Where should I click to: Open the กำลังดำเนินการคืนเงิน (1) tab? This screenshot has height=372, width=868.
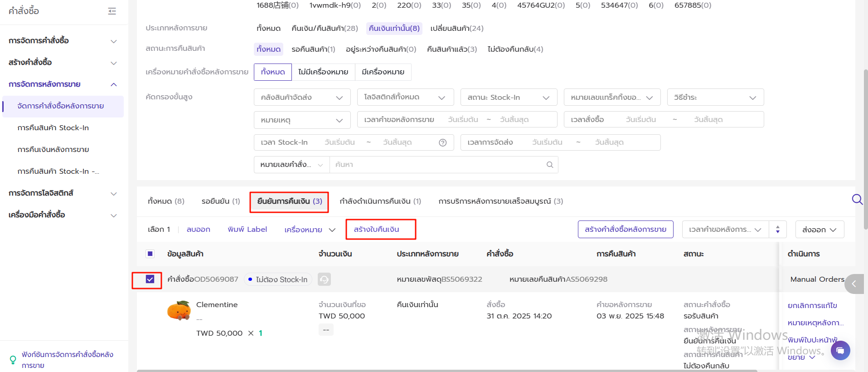point(380,201)
